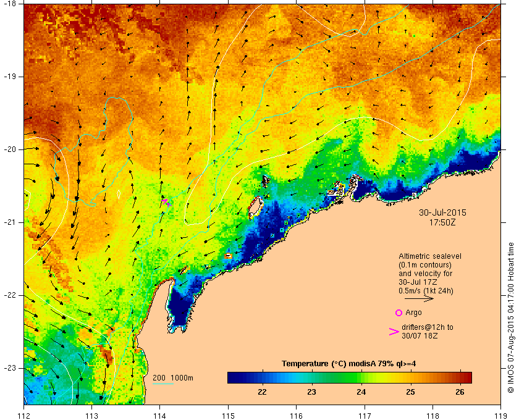Click the temperature colorbar near 24
Image resolution: width=519 pixels, height=420 pixels.
[361, 377]
